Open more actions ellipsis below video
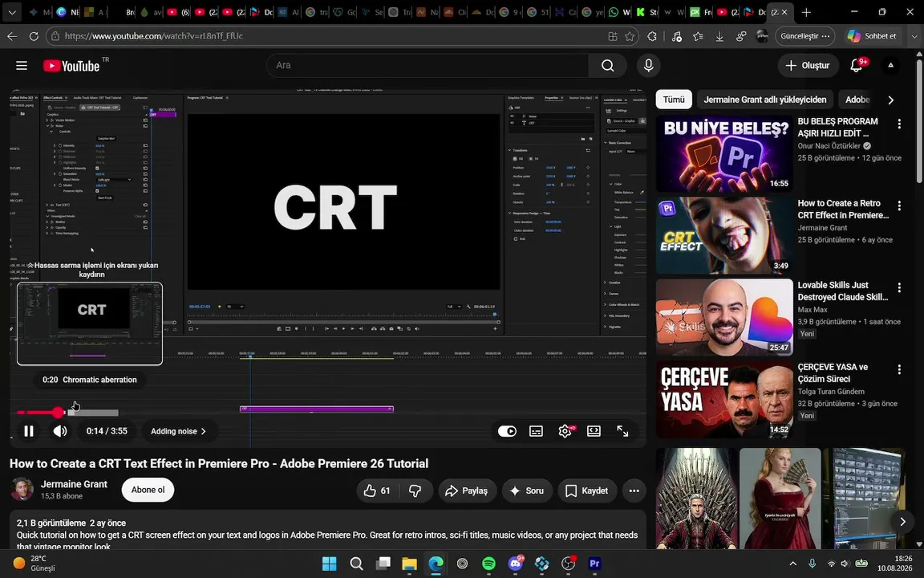The image size is (924, 578). [634, 490]
